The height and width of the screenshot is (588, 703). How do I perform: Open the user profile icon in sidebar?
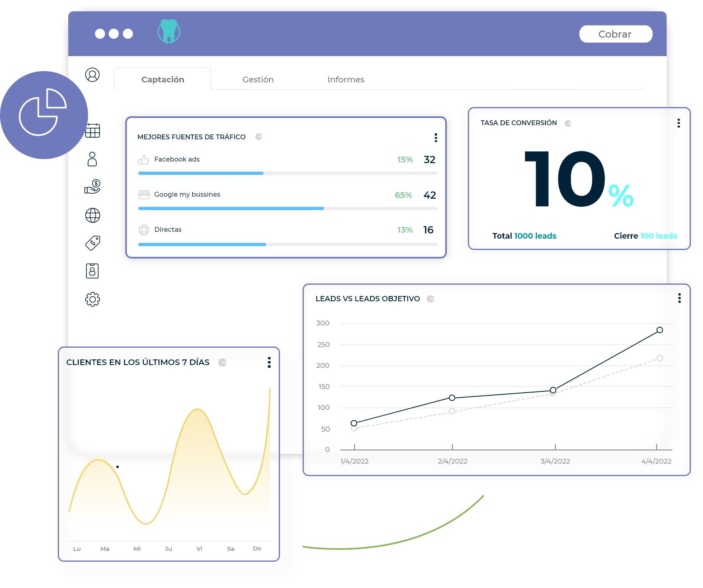[93, 75]
